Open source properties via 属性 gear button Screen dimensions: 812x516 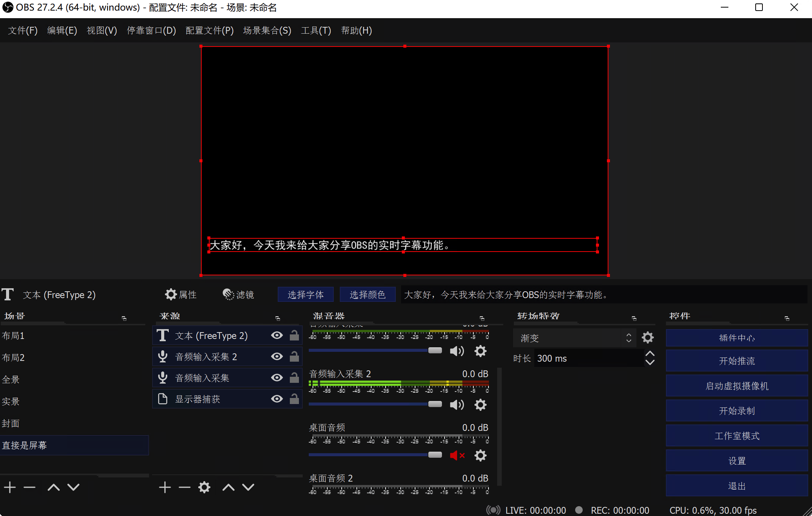coord(180,295)
